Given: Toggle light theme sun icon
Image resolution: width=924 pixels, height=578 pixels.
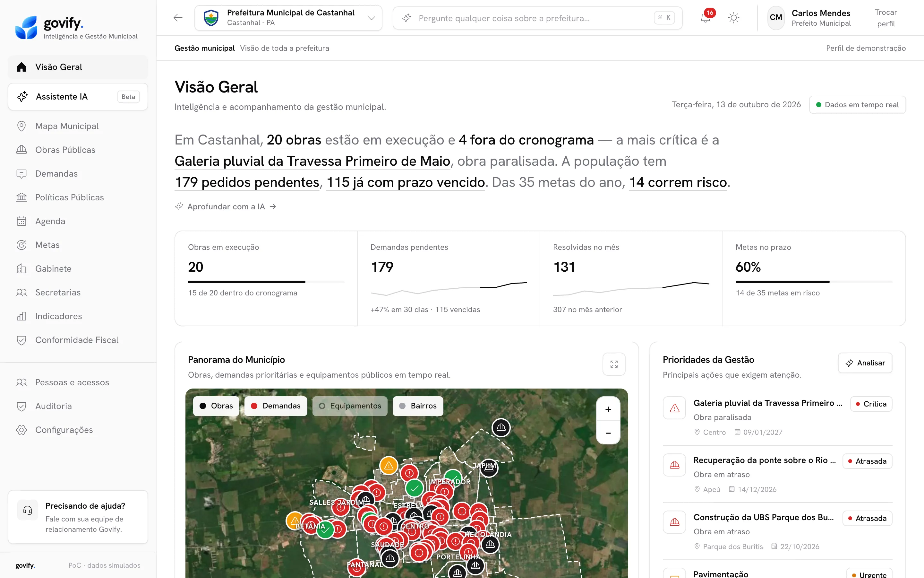Looking at the screenshot, I should point(733,18).
